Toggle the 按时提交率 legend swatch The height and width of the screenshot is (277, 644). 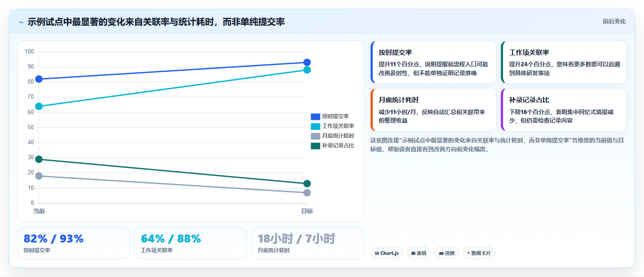pos(315,116)
